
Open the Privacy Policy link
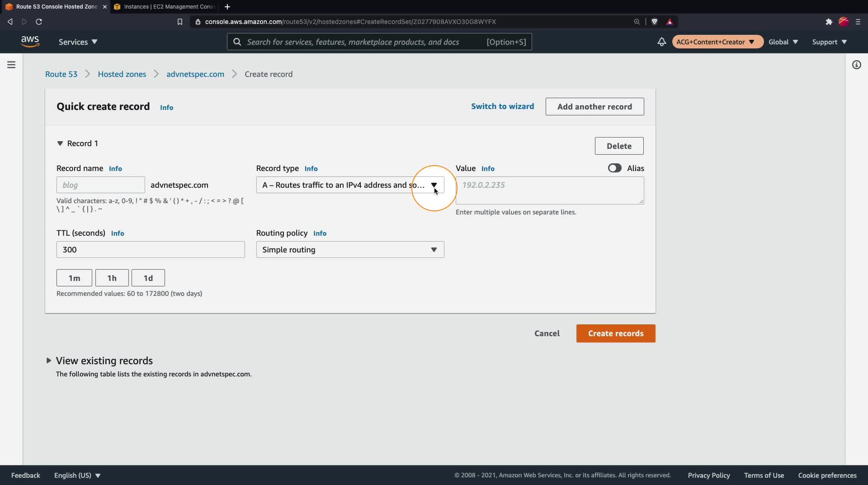709,475
